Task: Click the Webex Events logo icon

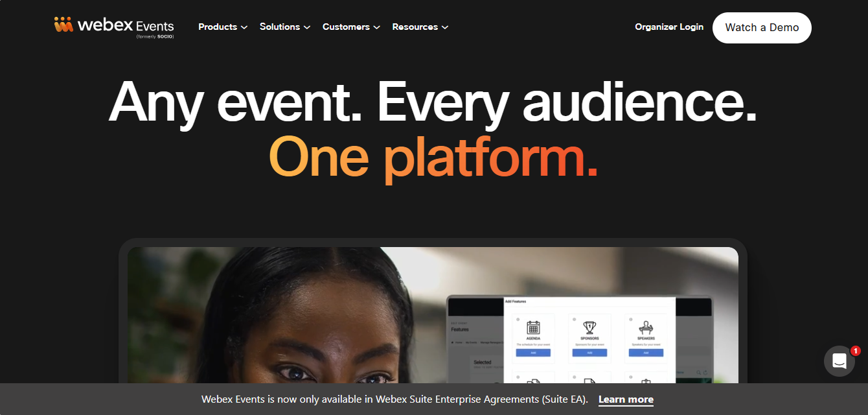Action: click(x=62, y=25)
